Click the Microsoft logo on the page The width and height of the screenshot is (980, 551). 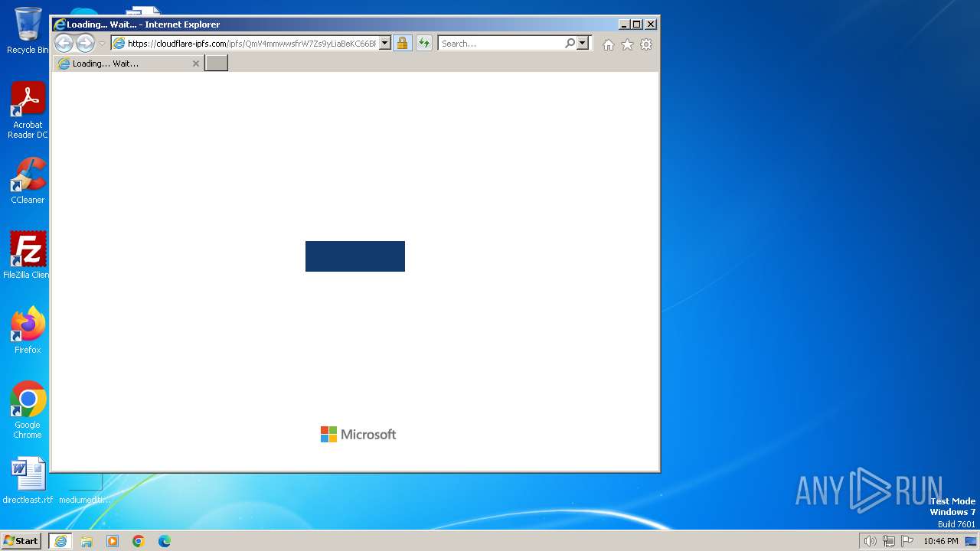coord(358,435)
